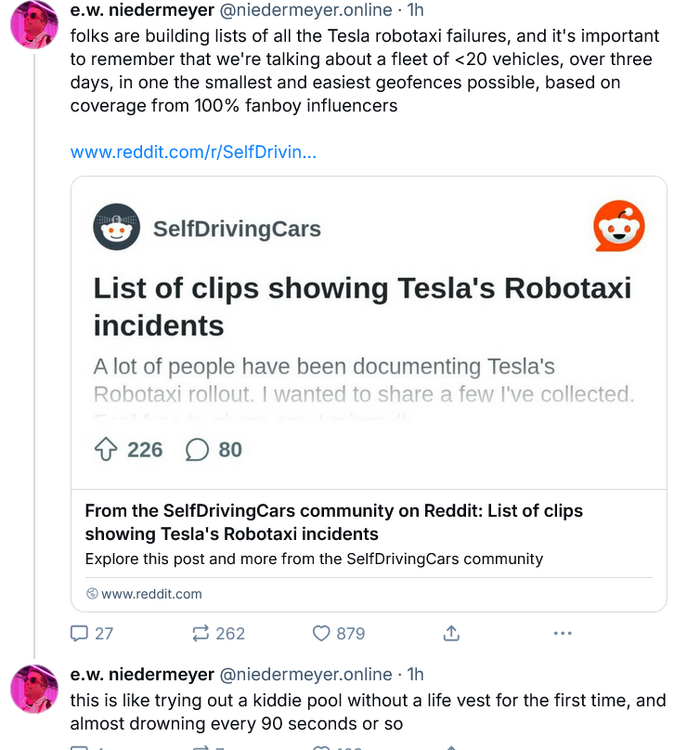The image size is (674, 750).
Task: Click the 1h timestamp on first post
Action: click(415, 10)
